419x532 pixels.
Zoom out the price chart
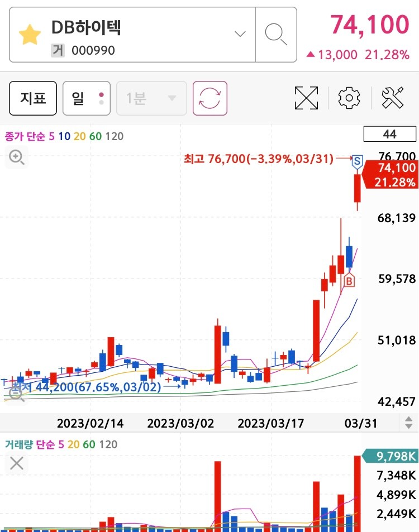click(16, 394)
